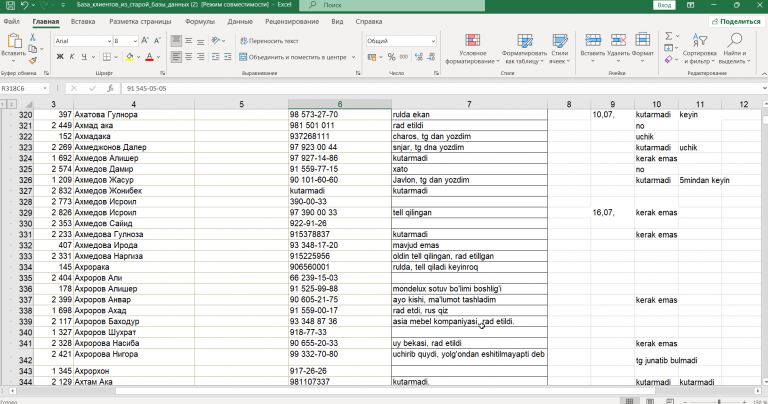Viewport: 768px width, 404px height.
Task: Open the font color dropdown arrow
Action: (159, 57)
